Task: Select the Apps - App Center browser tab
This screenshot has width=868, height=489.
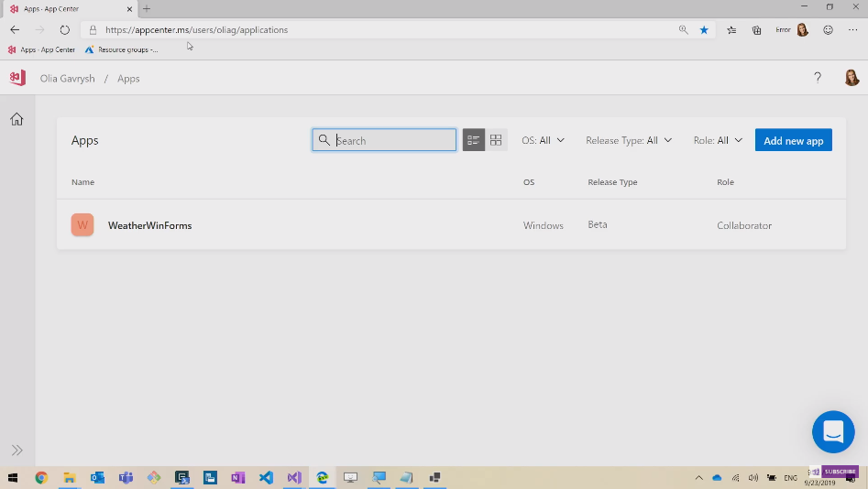Action: 55,8
